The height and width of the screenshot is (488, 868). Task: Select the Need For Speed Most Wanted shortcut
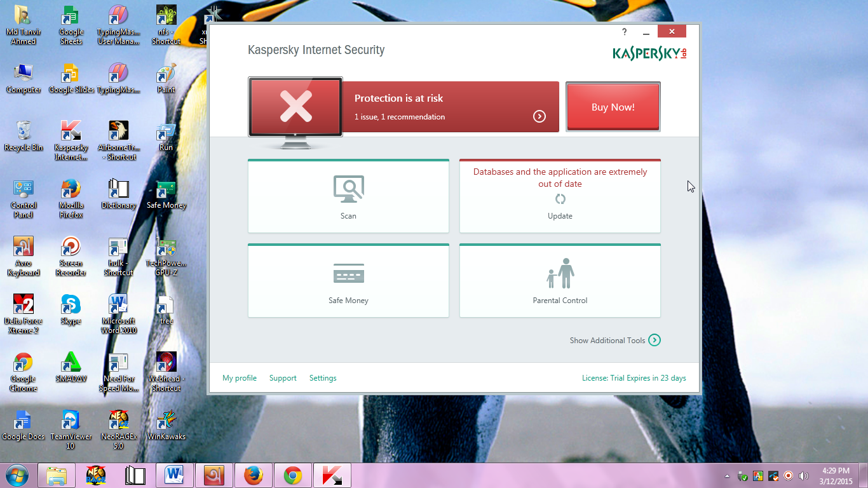coord(118,372)
